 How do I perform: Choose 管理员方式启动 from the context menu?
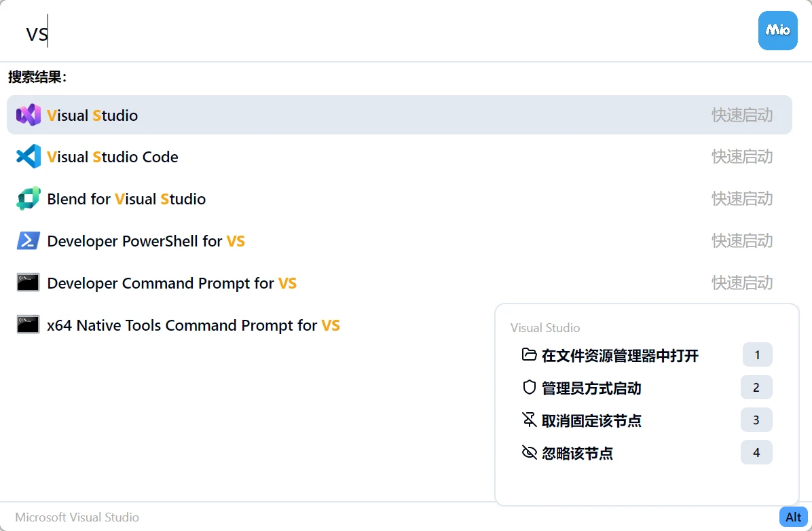coord(591,388)
